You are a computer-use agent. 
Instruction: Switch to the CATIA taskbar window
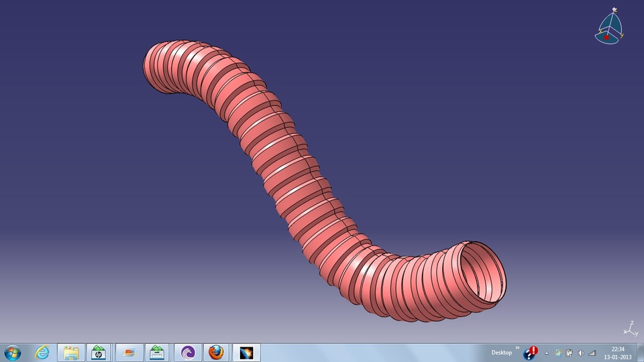[x=246, y=353]
